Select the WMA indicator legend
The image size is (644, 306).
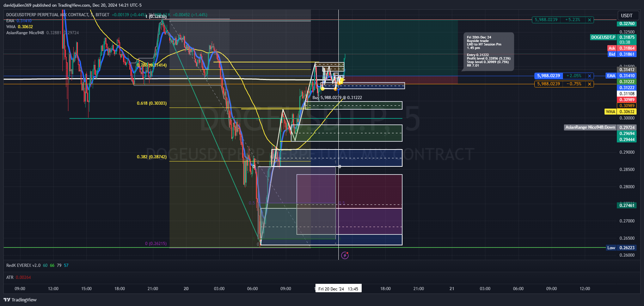coord(19,27)
